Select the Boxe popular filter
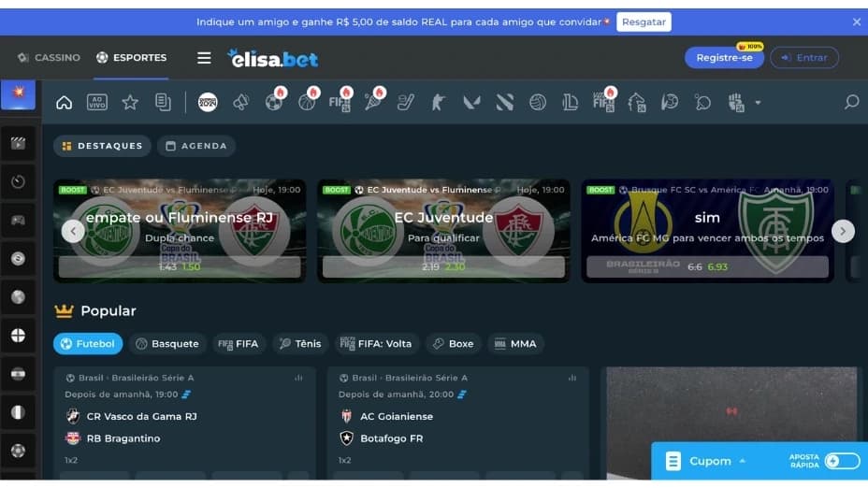This screenshot has width=868, height=488. (x=454, y=344)
